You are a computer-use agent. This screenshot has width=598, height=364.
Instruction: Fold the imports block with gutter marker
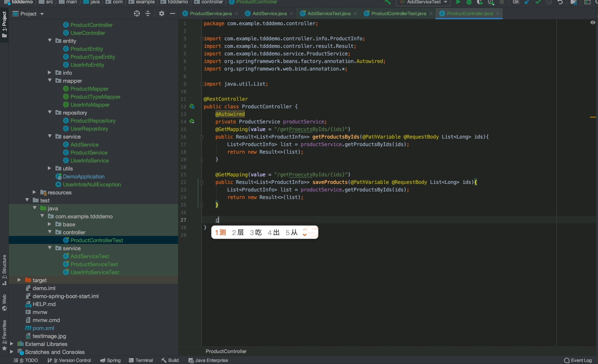pos(202,39)
